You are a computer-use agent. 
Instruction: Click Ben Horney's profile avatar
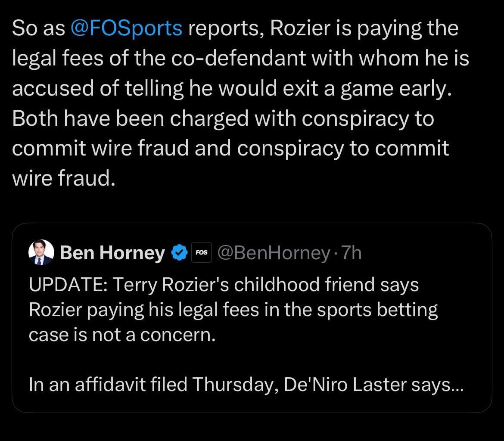pyautogui.click(x=41, y=253)
